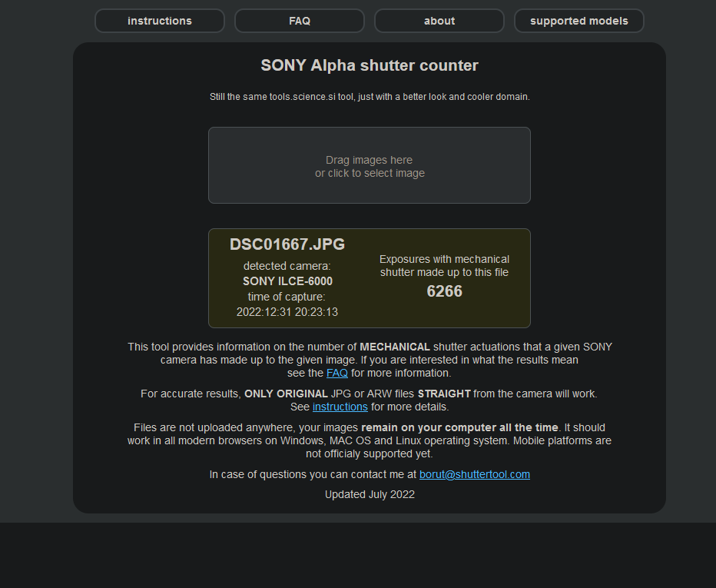716x588 pixels.
Task: Click the SONY Alpha shutter counter heading
Action: 370,65
